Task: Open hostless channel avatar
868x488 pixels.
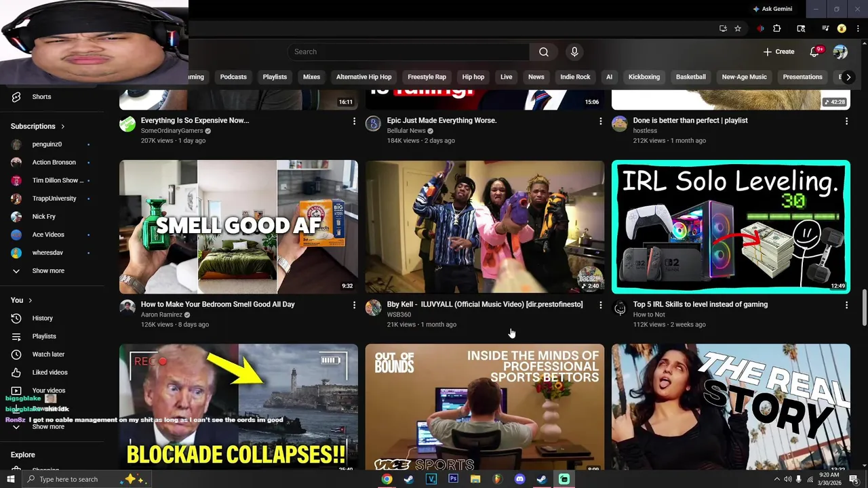Action: tap(620, 123)
